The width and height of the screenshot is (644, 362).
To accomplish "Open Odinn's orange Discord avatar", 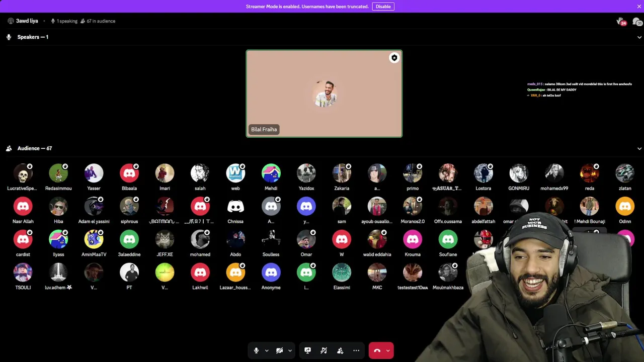I will tap(625, 206).
